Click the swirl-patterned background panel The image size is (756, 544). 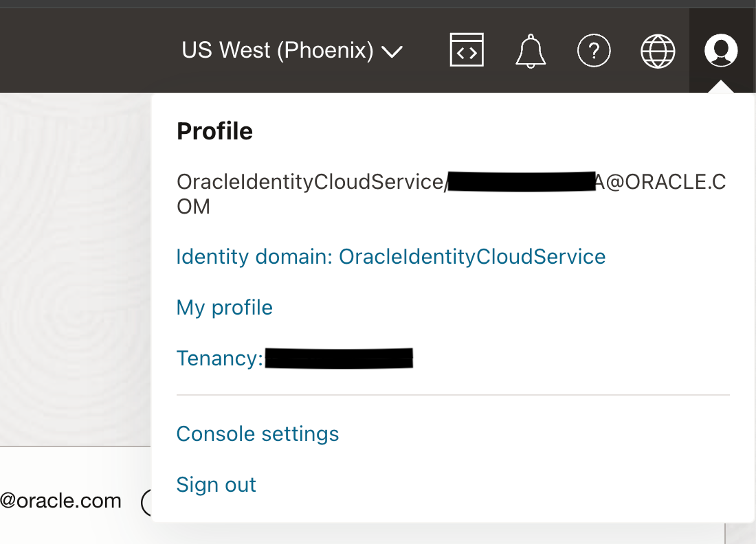tap(76, 268)
